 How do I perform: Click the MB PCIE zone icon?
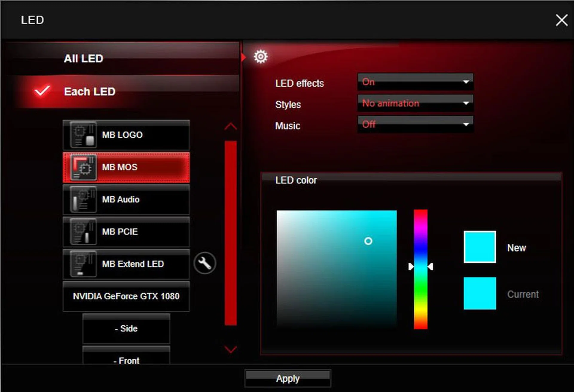coord(83,232)
